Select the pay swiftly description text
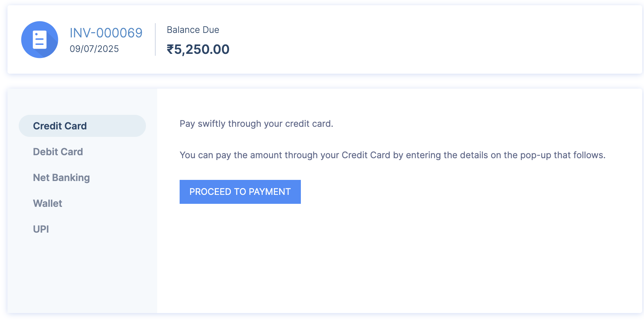The height and width of the screenshot is (322, 644). pyautogui.click(x=257, y=123)
